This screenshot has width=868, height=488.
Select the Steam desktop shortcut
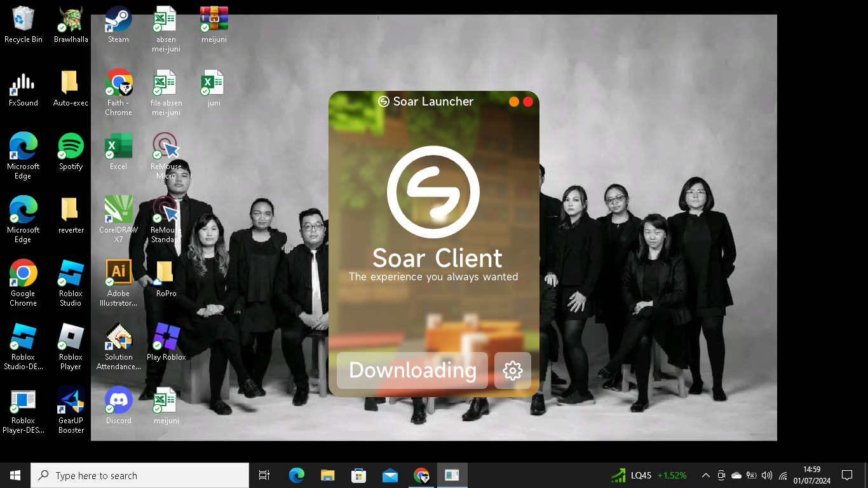(x=118, y=25)
